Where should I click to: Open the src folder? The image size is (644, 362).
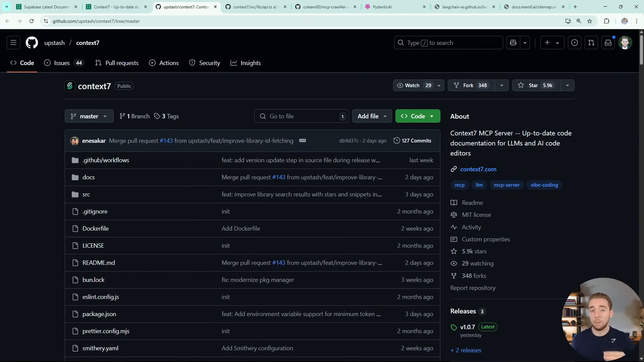[86, 194]
